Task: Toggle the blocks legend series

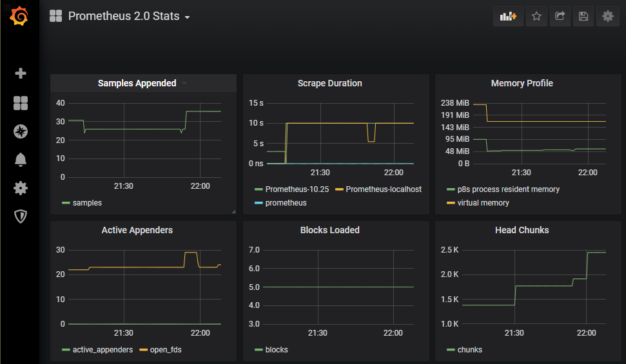Action: [x=277, y=350]
